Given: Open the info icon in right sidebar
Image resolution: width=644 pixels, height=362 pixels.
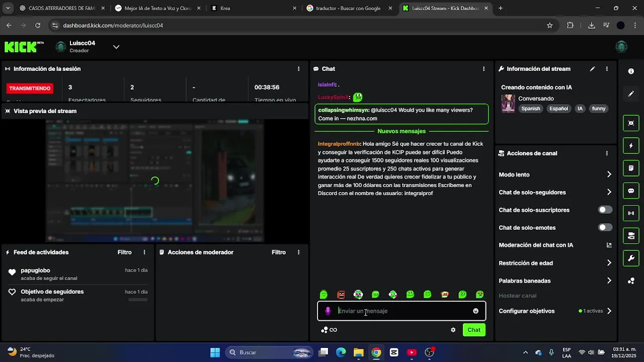Looking at the screenshot, I should click(x=631, y=71).
